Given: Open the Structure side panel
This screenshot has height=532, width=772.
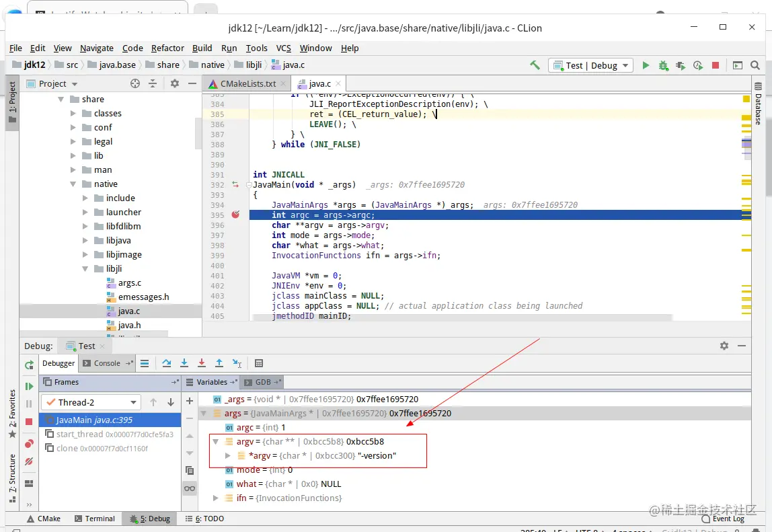Looking at the screenshot, I should pyautogui.click(x=12, y=478).
